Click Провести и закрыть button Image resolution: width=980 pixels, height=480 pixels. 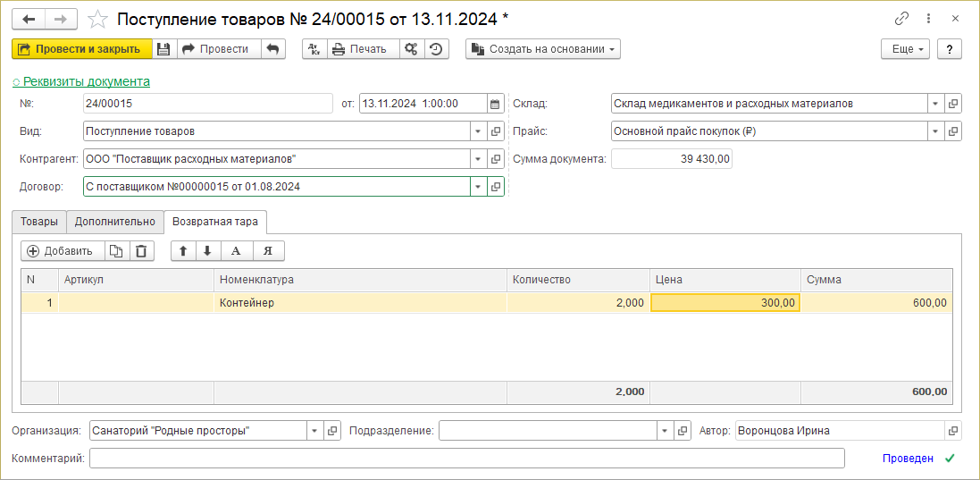[80, 49]
